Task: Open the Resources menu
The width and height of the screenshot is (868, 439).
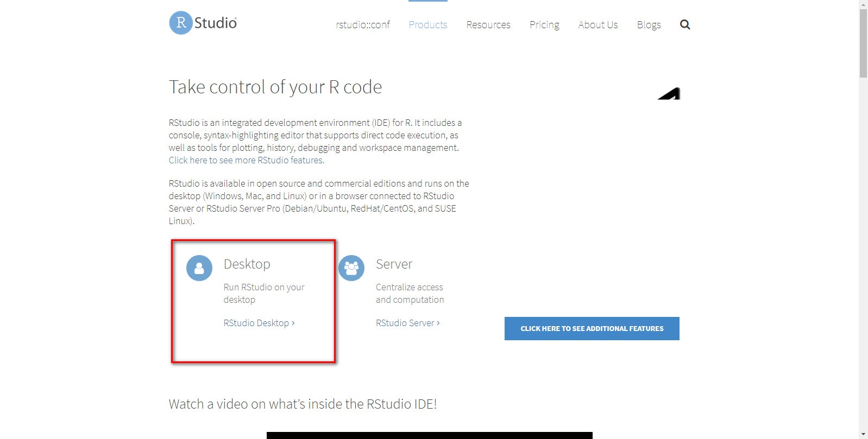Action: [488, 24]
